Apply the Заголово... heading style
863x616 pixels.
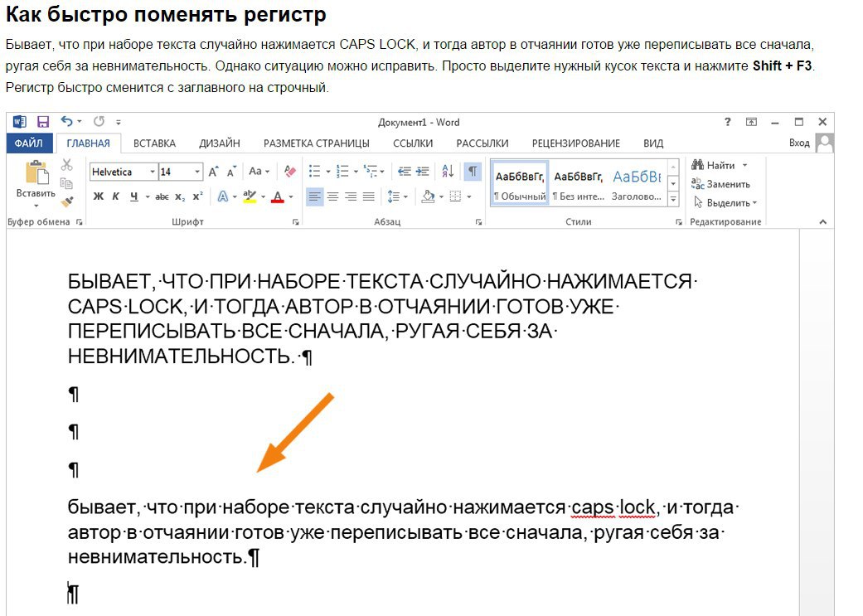[637, 184]
